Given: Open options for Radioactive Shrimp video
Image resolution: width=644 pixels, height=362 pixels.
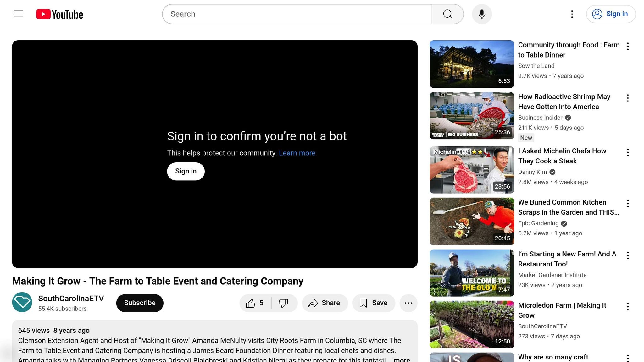Looking at the screenshot, I should pyautogui.click(x=628, y=98).
